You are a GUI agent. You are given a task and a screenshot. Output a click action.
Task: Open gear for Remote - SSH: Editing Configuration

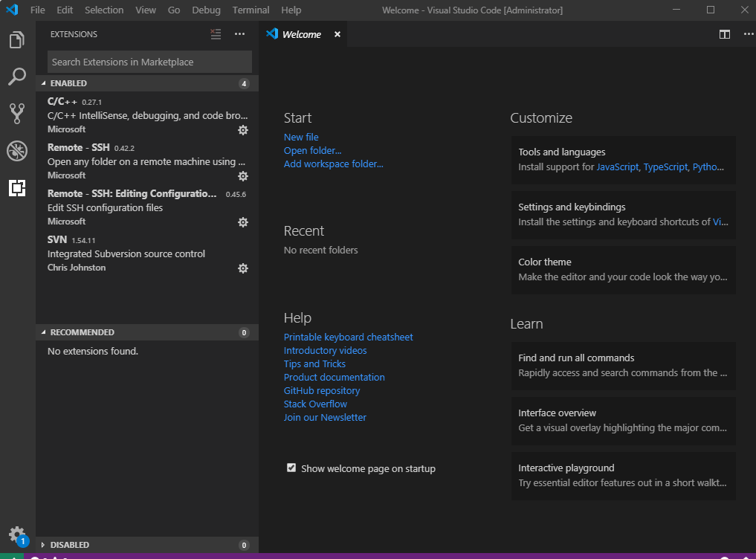point(243,222)
